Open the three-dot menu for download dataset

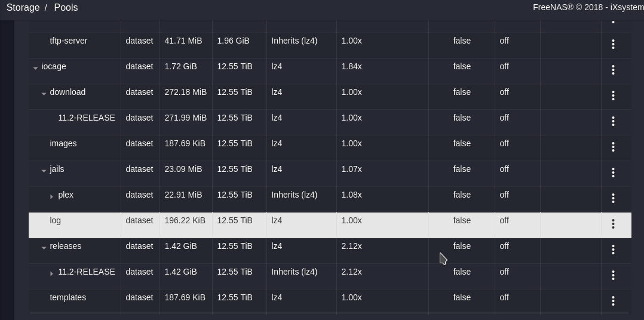(x=613, y=96)
